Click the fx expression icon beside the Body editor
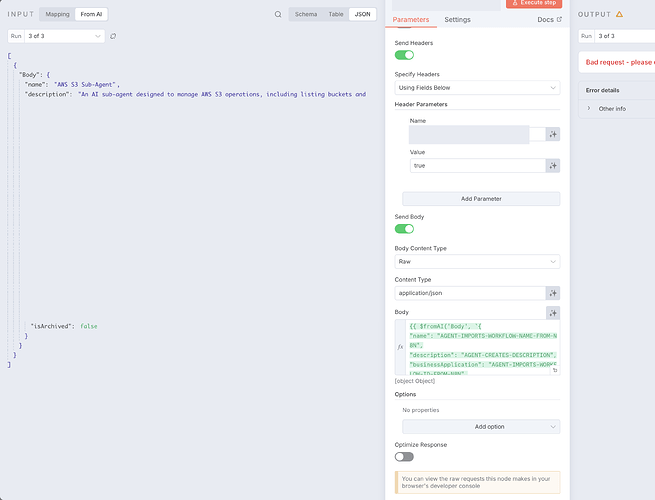Image resolution: width=655 pixels, height=500 pixels. (400, 347)
